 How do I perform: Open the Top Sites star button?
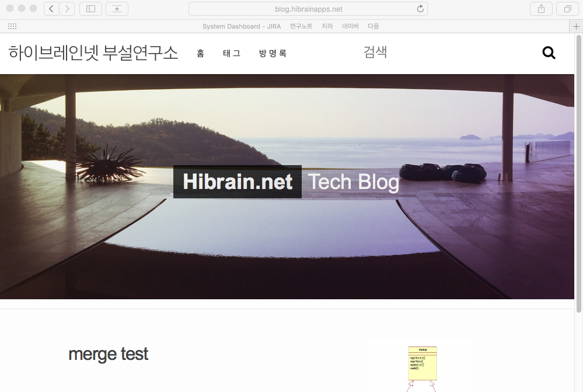(117, 9)
